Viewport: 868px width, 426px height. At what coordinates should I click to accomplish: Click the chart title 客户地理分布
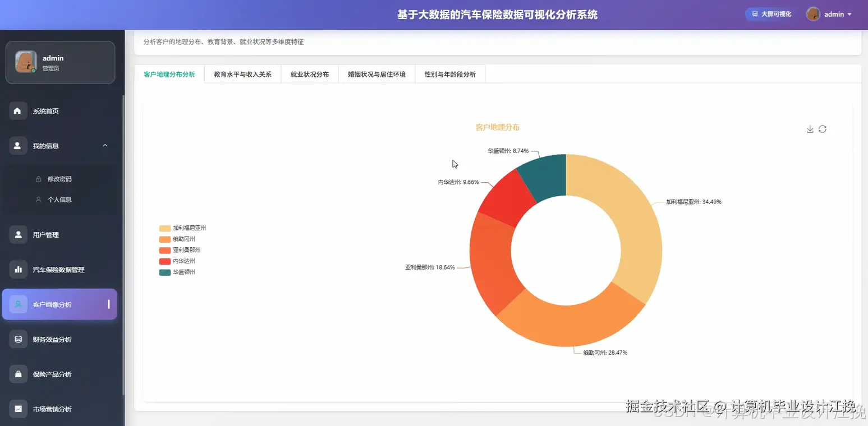(x=498, y=127)
